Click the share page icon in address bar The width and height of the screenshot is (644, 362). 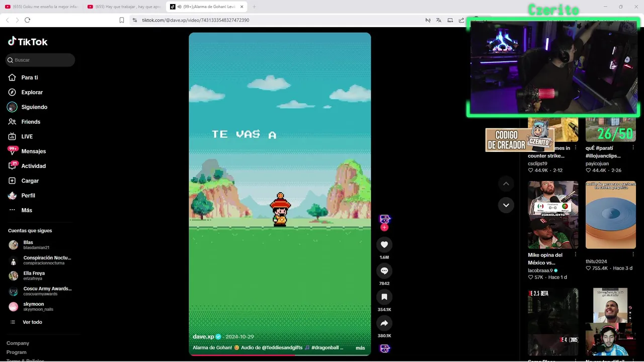461,20
